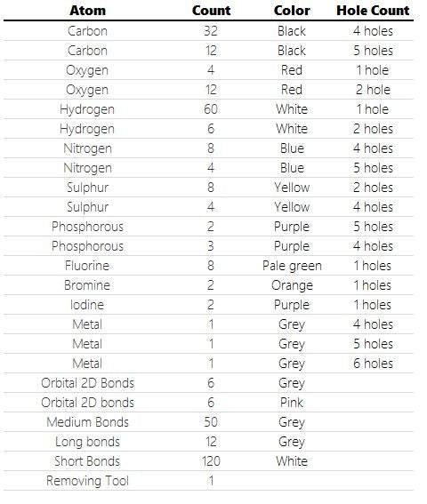Screen dimensions: 427x504
Task: Click the Short Bonds count 120
Action: (x=211, y=461)
